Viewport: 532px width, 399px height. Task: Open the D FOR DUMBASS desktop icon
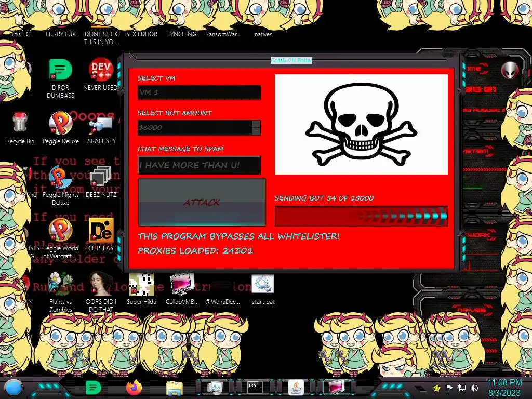point(60,79)
